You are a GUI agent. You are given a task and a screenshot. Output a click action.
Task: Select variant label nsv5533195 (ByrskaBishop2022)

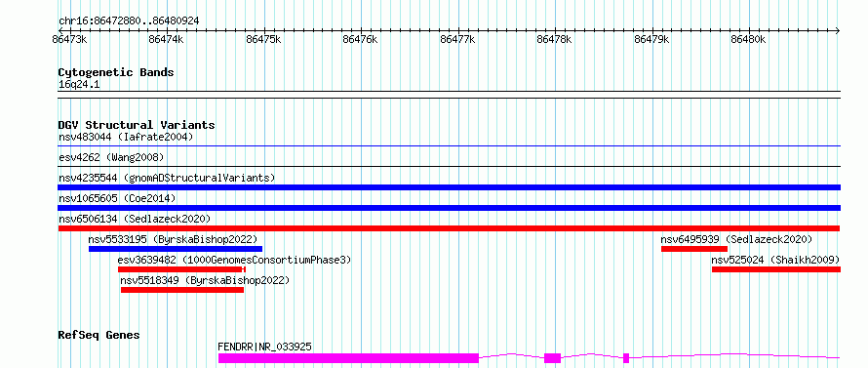click(x=173, y=239)
